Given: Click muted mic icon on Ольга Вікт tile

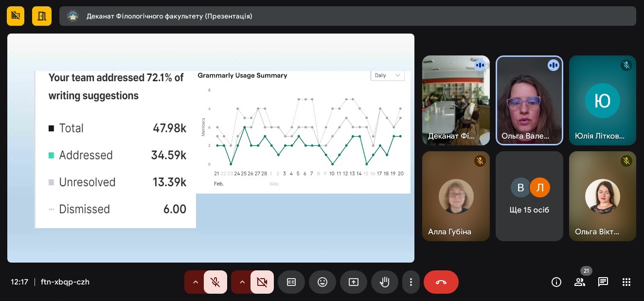Looking at the screenshot, I should click(626, 160).
